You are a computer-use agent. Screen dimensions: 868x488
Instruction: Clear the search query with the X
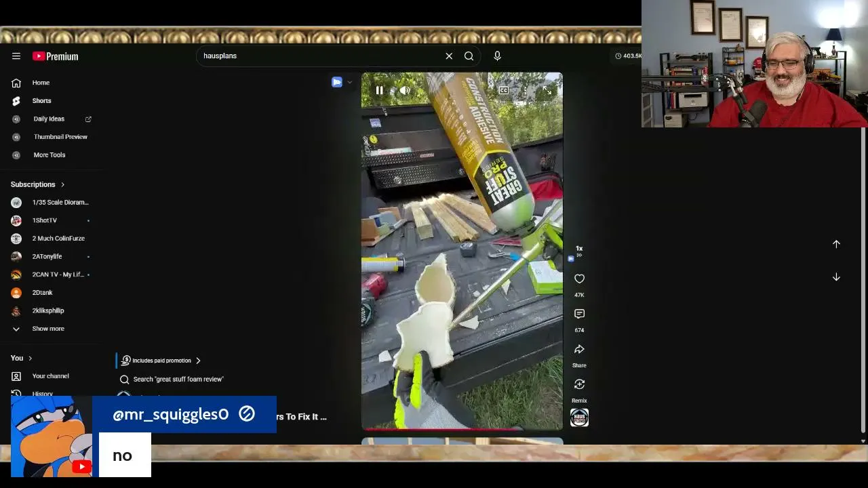tap(449, 56)
